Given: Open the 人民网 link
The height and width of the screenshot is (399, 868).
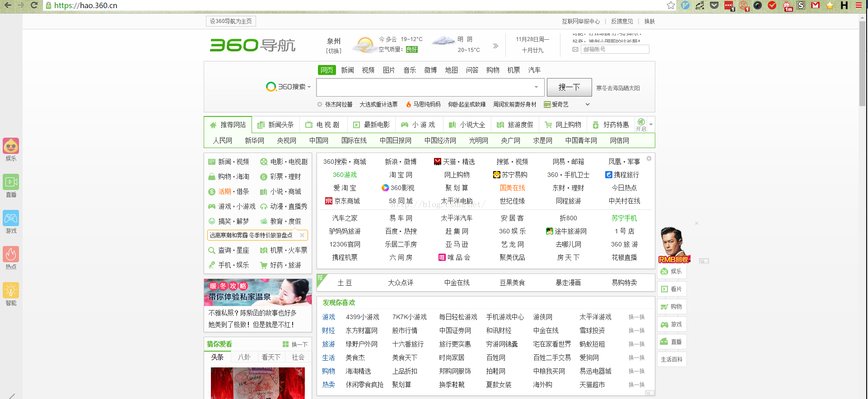Looking at the screenshot, I should click(x=223, y=140).
